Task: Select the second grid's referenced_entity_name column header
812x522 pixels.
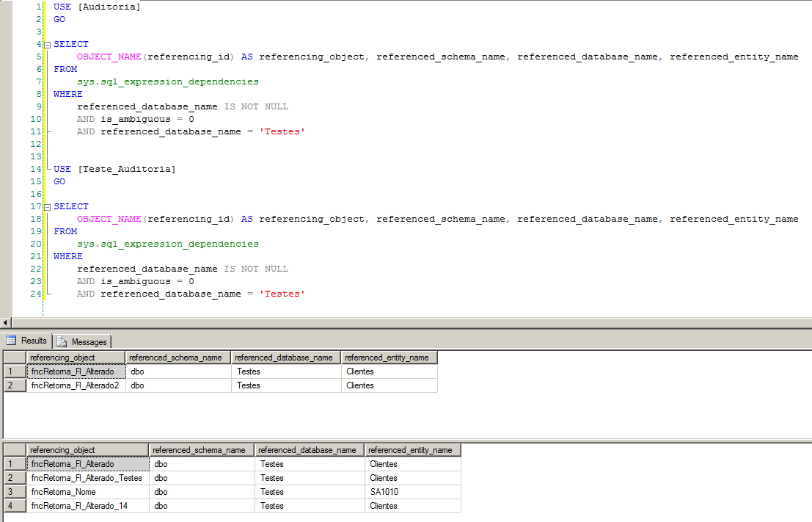Action: click(x=412, y=450)
